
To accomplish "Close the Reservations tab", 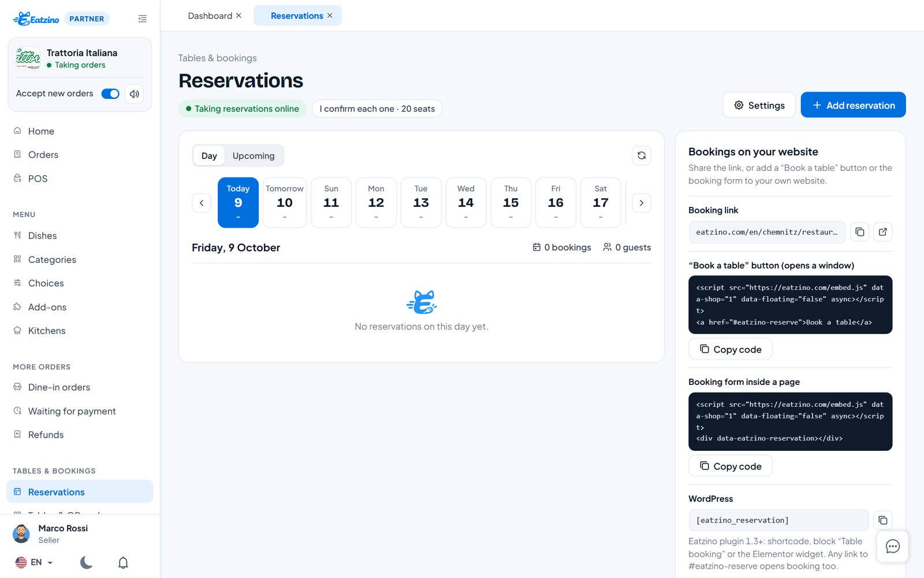I will (x=330, y=16).
